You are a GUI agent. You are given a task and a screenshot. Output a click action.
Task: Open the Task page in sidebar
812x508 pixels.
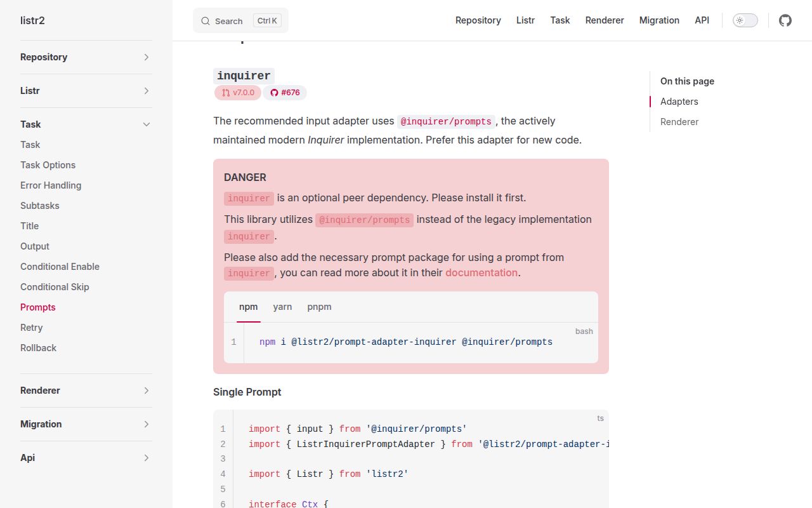[x=30, y=145]
